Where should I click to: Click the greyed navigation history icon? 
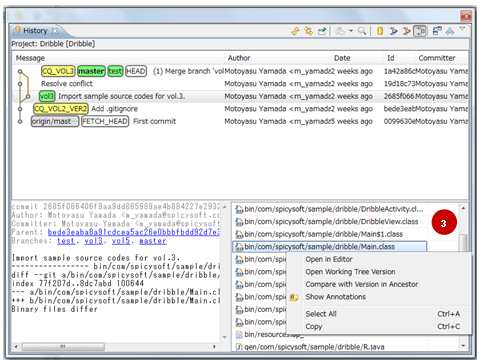point(340,31)
